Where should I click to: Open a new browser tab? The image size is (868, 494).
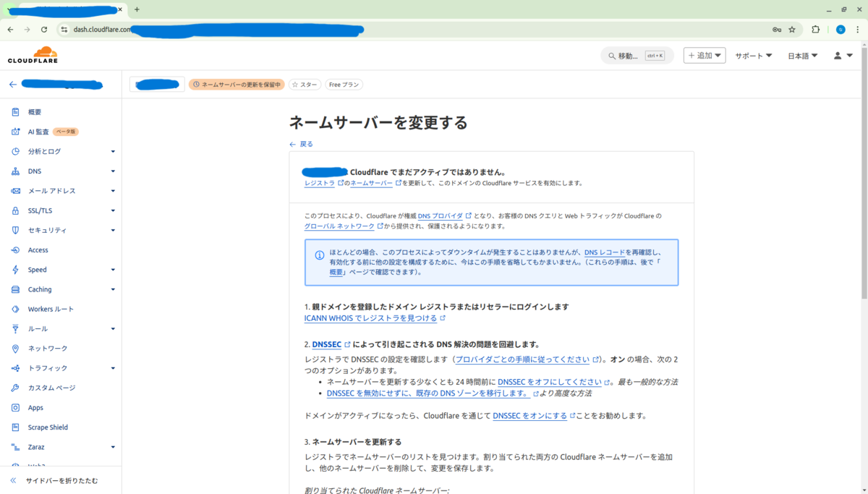tap(137, 9)
